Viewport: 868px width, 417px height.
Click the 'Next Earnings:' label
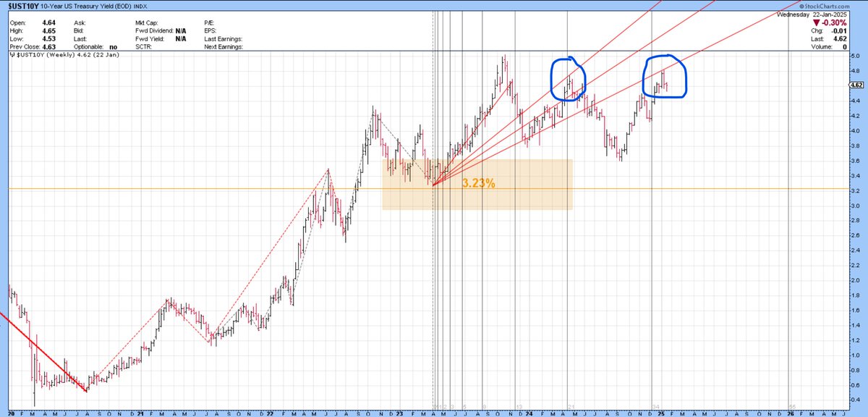pyautogui.click(x=224, y=47)
